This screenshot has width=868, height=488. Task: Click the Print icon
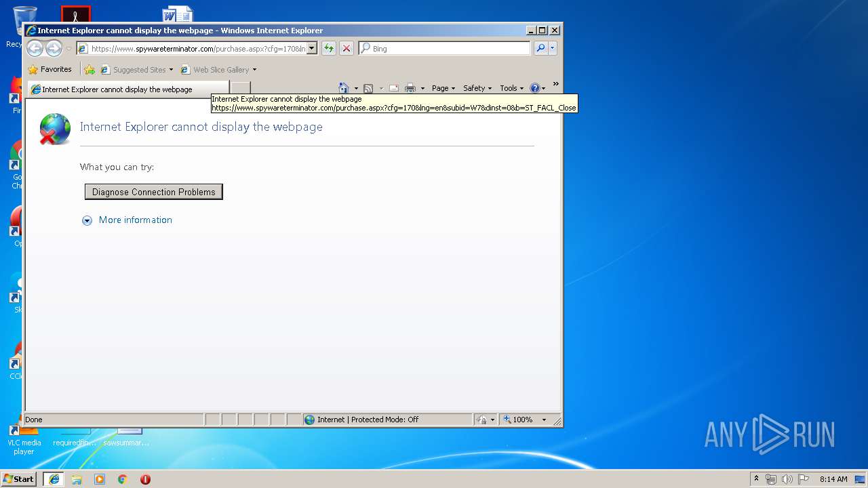410,88
